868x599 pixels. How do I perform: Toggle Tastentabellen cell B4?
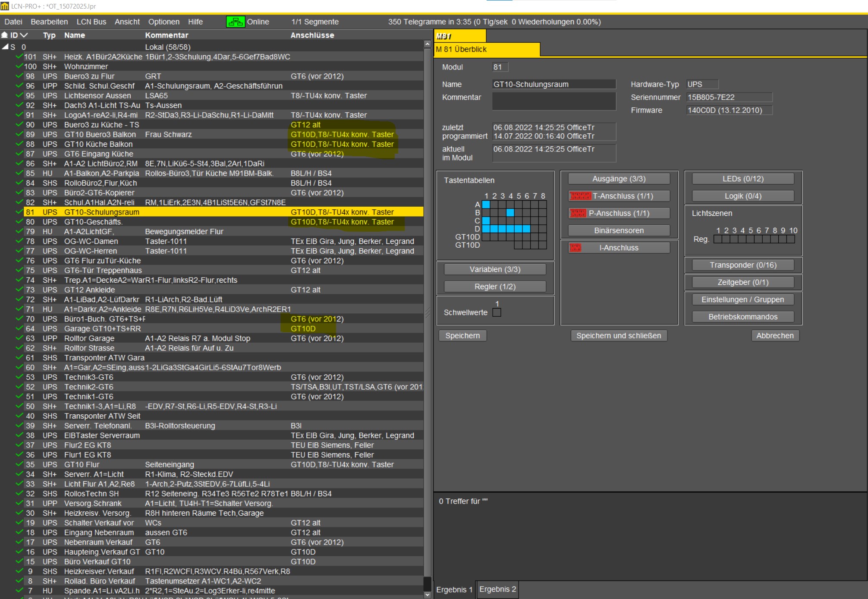510,212
